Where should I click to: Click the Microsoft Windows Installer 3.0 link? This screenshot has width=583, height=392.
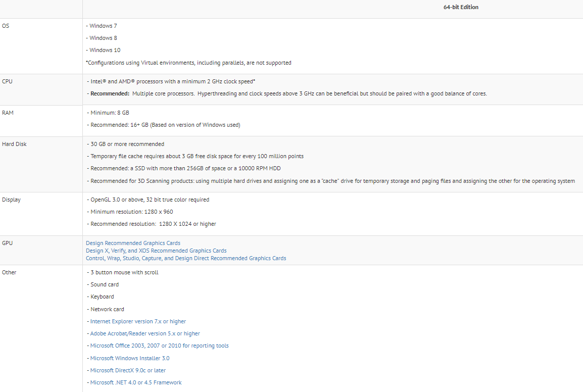pos(130,358)
